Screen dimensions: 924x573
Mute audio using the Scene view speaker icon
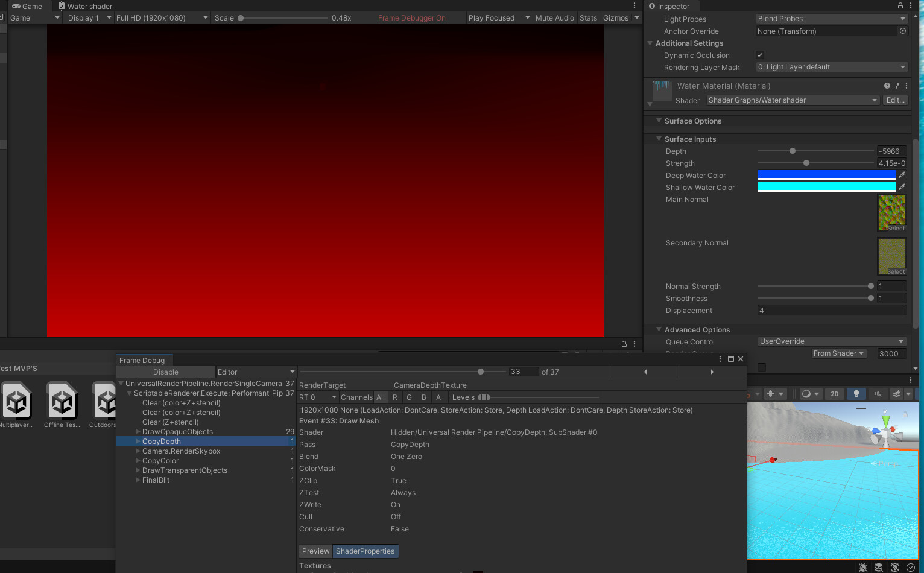(879, 394)
